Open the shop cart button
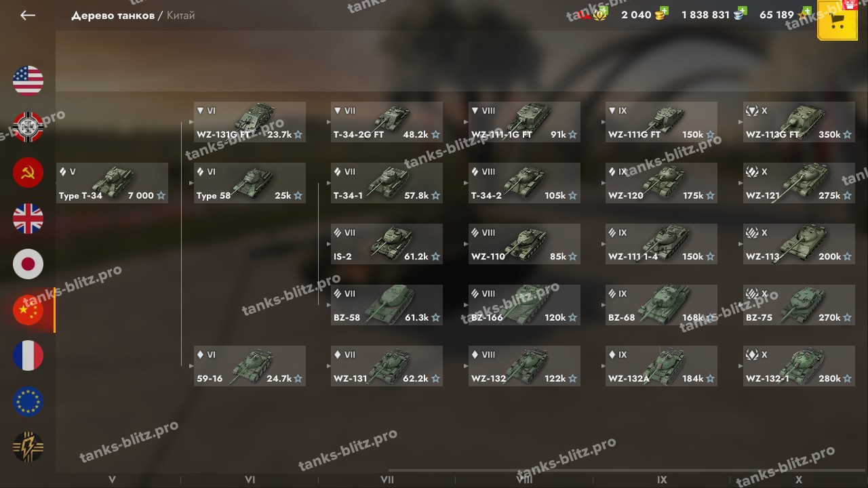The image size is (868, 488). tap(837, 22)
